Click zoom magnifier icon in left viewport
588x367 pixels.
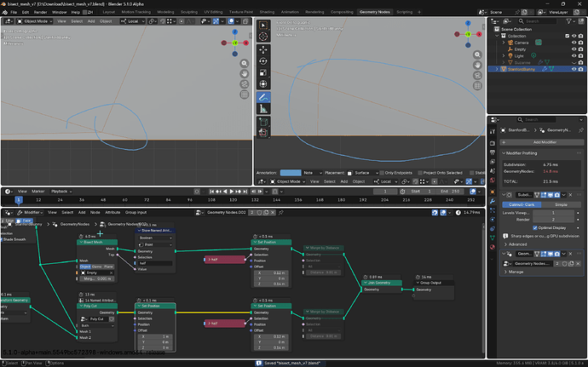coord(244,63)
